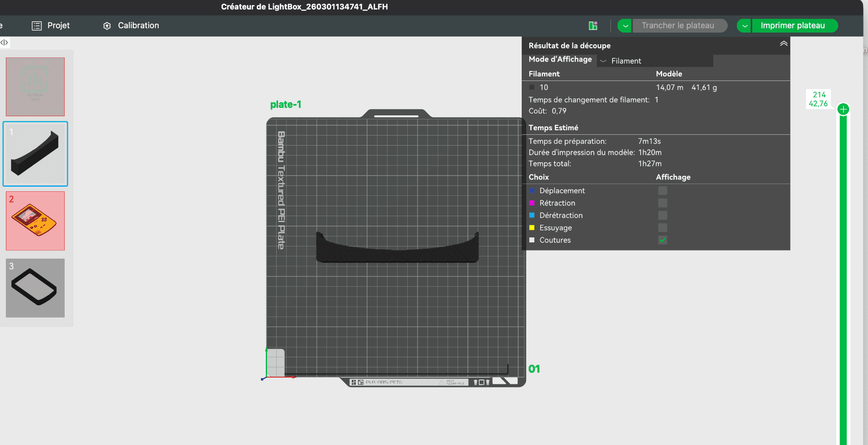Click the plate layout icon beside Trancher
This screenshot has width=868, height=445.
(x=593, y=26)
